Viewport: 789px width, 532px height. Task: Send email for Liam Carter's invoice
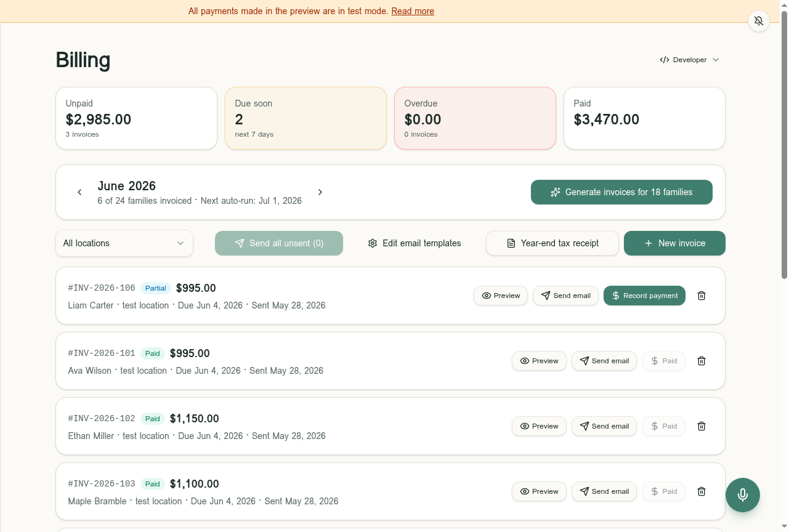click(x=565, y=296)
